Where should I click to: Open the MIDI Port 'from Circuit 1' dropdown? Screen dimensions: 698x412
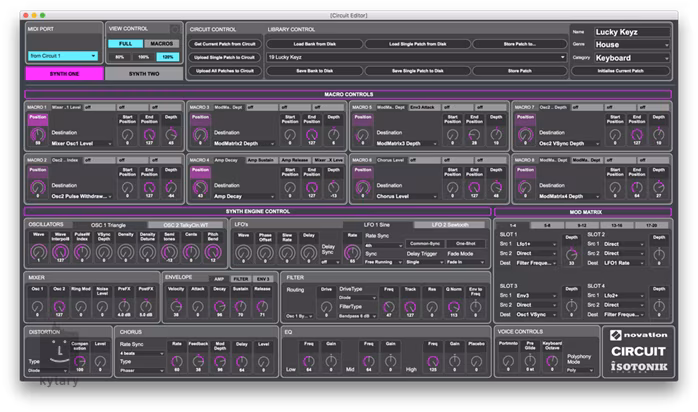pos(63,56)
